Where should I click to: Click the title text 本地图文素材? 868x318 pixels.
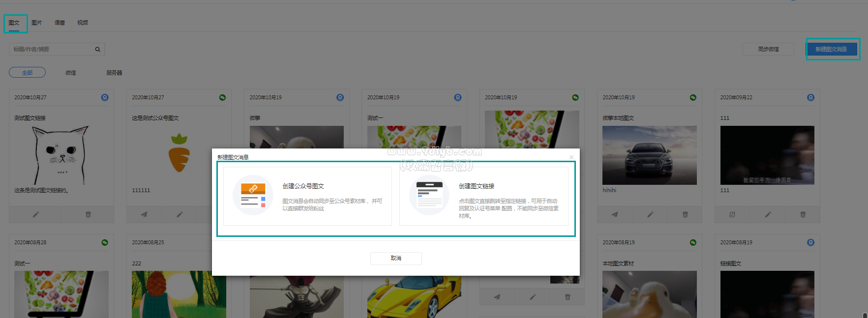coord(618,263)
